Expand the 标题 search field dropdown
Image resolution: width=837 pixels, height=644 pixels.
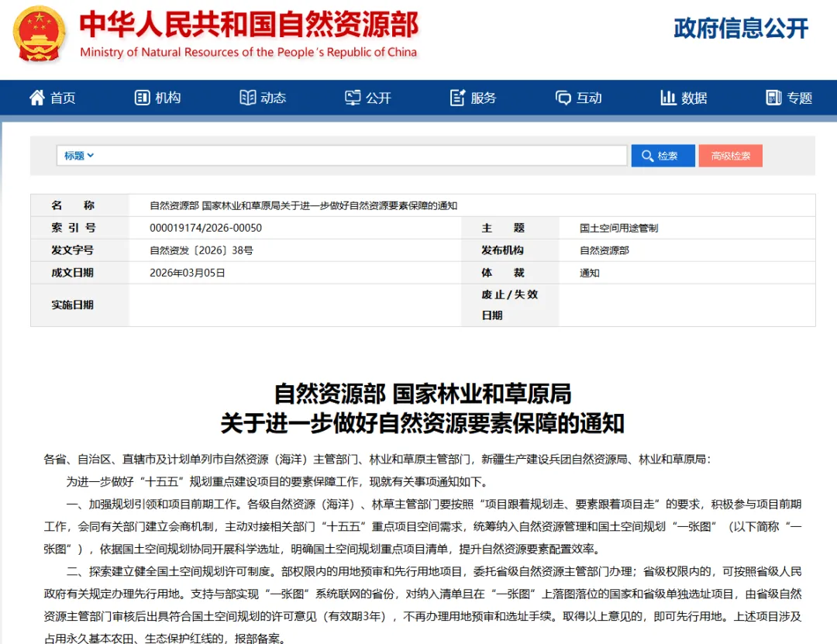tap(78, 156)
